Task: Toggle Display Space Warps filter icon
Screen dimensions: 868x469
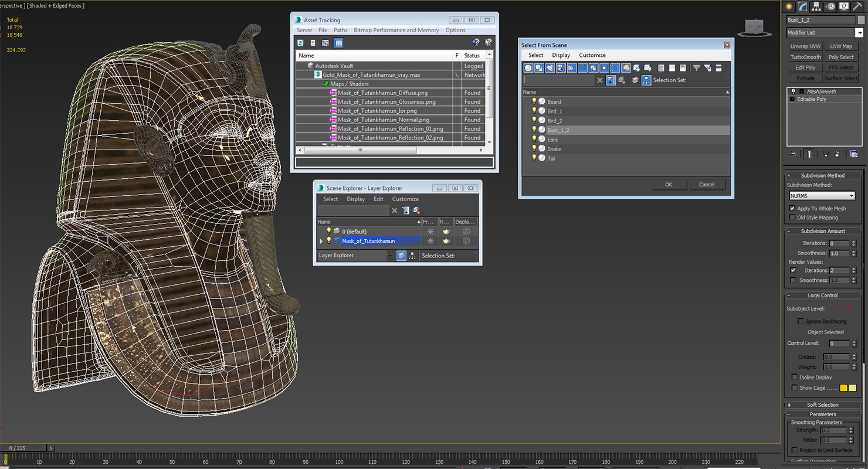Action: coord(582,68)
